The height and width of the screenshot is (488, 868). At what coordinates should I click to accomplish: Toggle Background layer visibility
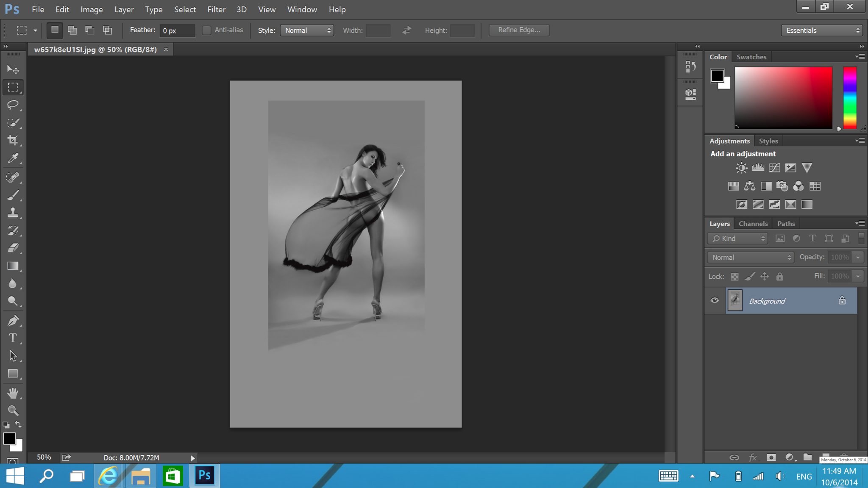click(x=715, y=300)
